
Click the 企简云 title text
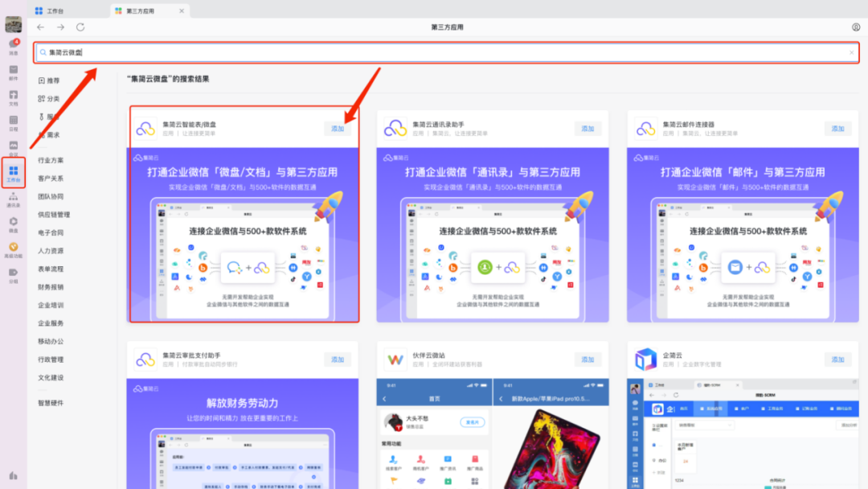(x=673, y=355)
